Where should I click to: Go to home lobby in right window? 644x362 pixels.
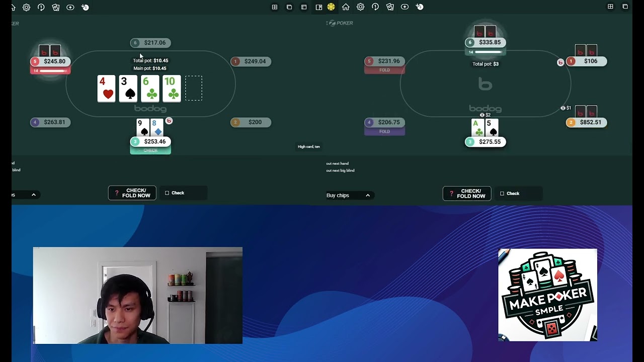click(x=346, y=7)
